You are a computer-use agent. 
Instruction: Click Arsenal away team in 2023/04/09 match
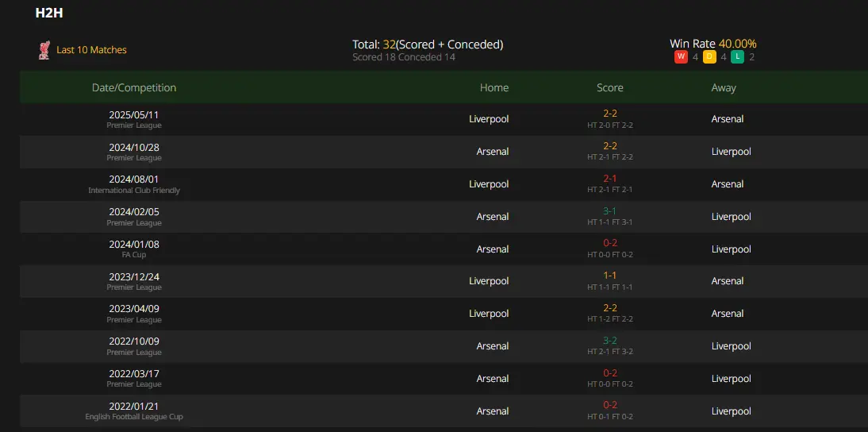[x=728, y=314]
